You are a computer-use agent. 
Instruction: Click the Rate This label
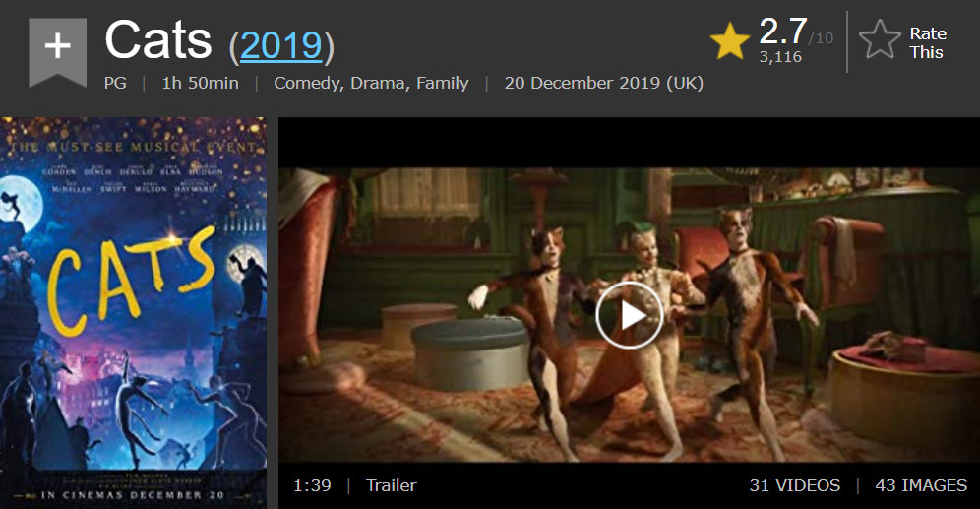[928, 42]
